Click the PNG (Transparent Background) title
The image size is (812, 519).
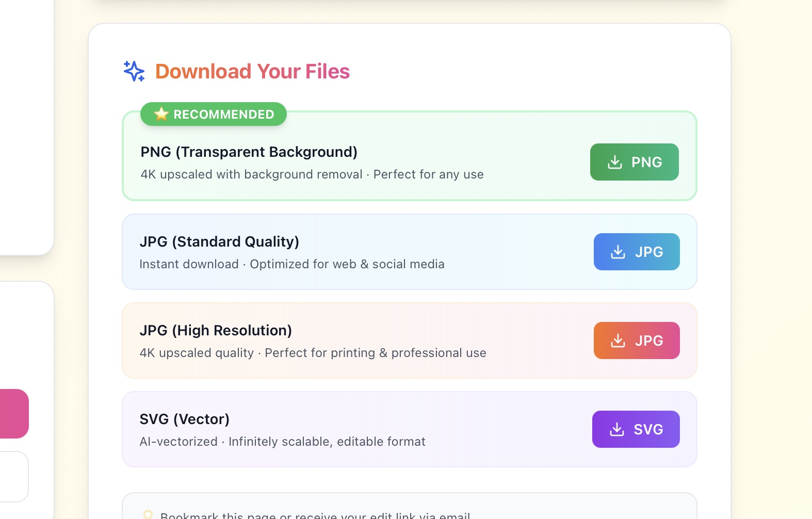coord(249,152)
